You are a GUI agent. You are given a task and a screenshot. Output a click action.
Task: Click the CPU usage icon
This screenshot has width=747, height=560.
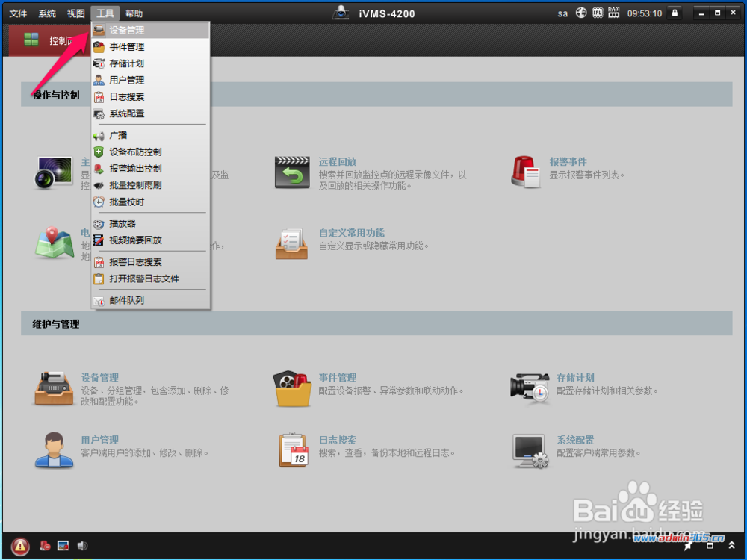click(598, 13)
